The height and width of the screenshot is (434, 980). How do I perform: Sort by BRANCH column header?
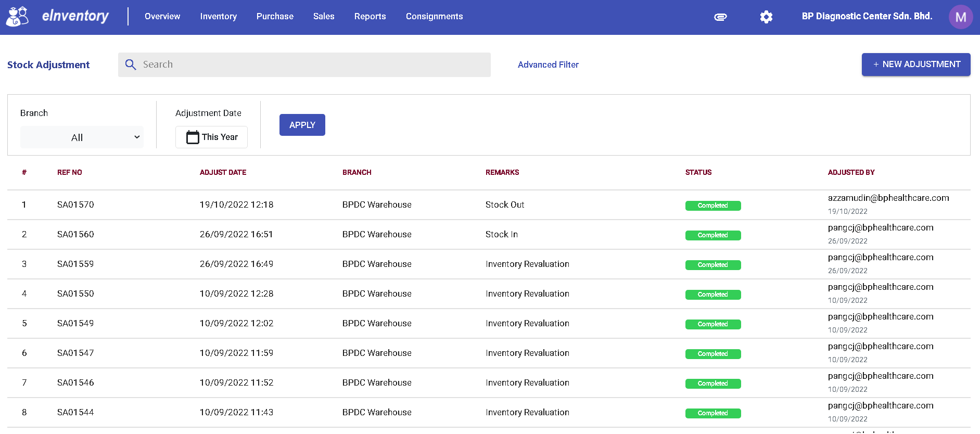pyautogui.click(x=357, y=172)
